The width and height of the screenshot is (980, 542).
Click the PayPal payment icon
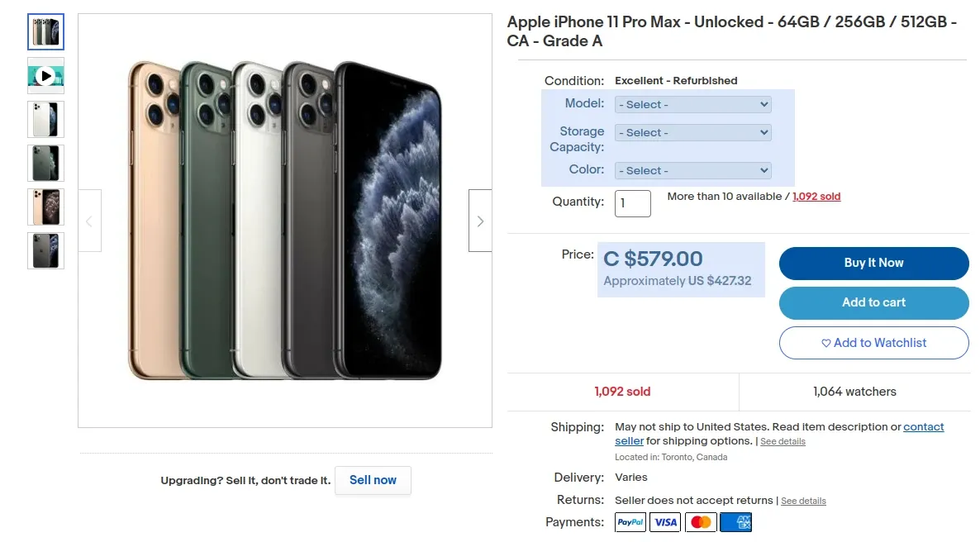(630, 521)
